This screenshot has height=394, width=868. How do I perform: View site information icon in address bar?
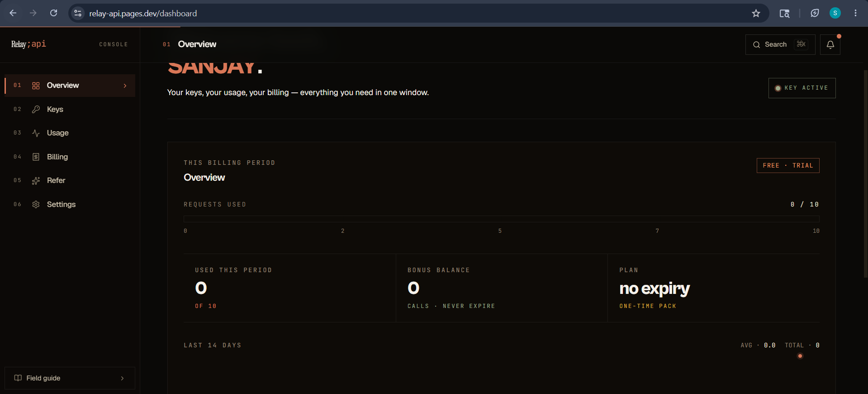click(78, 13)
